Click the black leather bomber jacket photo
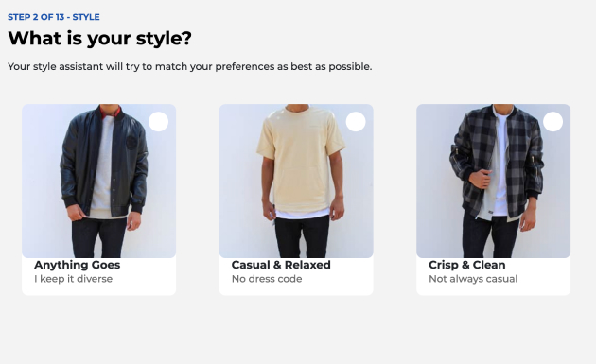This screenshot has height=364, width=596. pos(98,181)
